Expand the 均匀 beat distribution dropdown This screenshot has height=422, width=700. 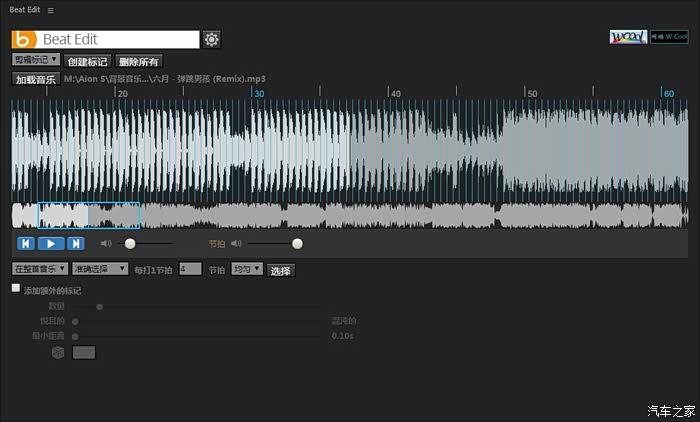click(247, 269)
